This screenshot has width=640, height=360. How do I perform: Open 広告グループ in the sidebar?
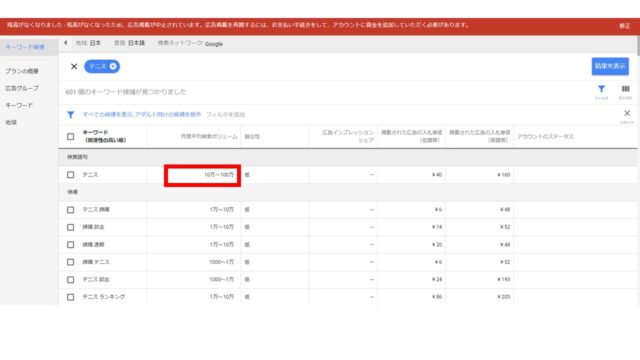pyautogui.click(x=22, y=88)
